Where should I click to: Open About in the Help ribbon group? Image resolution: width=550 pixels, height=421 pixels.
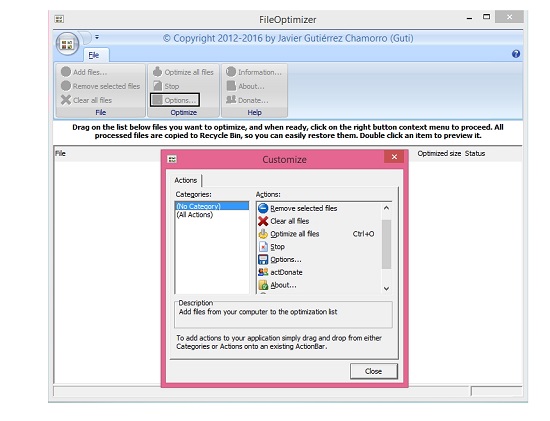246,86
